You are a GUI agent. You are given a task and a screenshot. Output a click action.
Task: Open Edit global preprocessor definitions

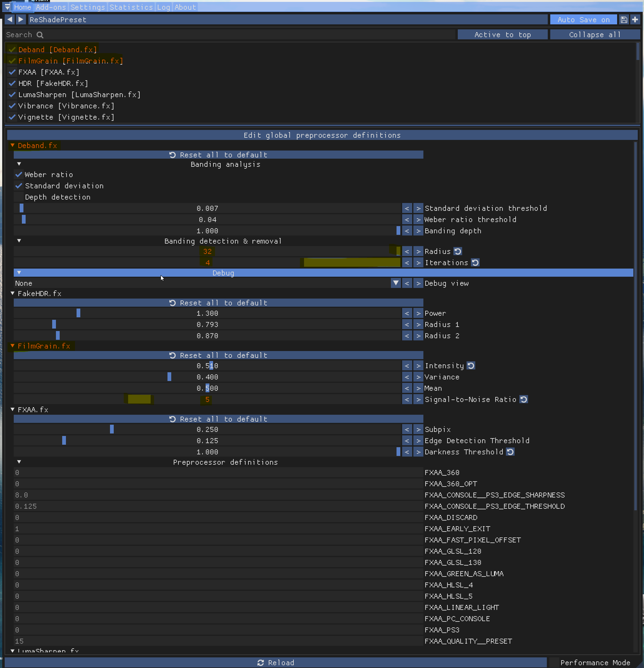tap(322, 135)
